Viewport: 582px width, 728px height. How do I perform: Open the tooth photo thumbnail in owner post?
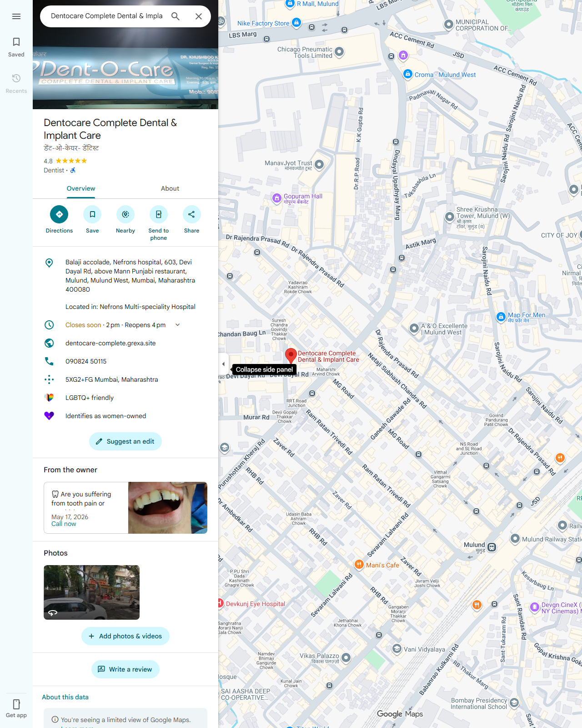coord(168,508)
